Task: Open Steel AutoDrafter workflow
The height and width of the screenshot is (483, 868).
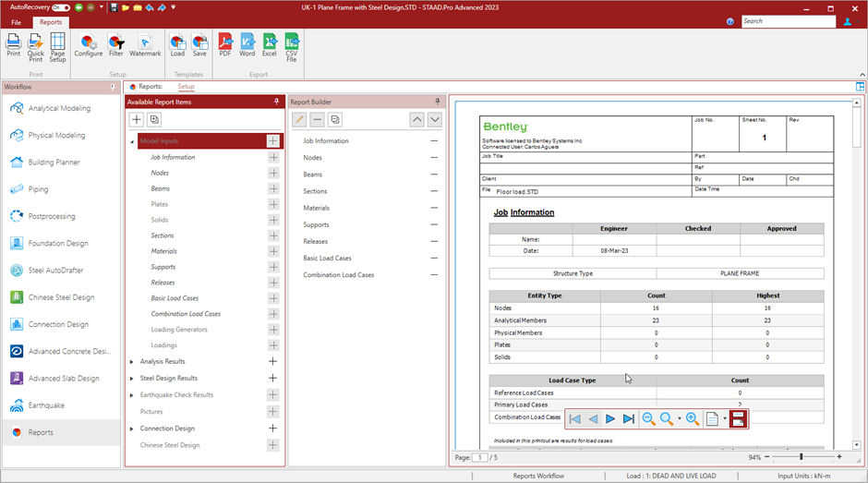Action: click(60, 271)
